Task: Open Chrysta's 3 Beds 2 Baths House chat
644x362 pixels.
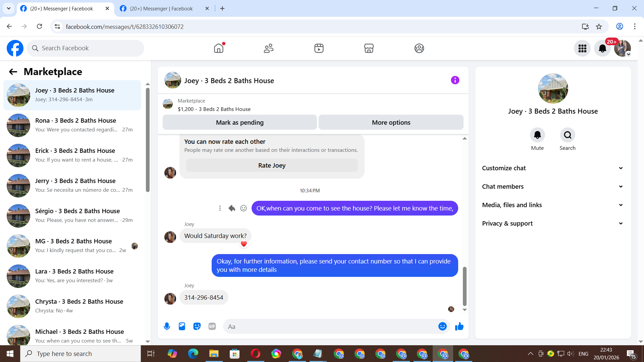Action: (x=72, y=306)
